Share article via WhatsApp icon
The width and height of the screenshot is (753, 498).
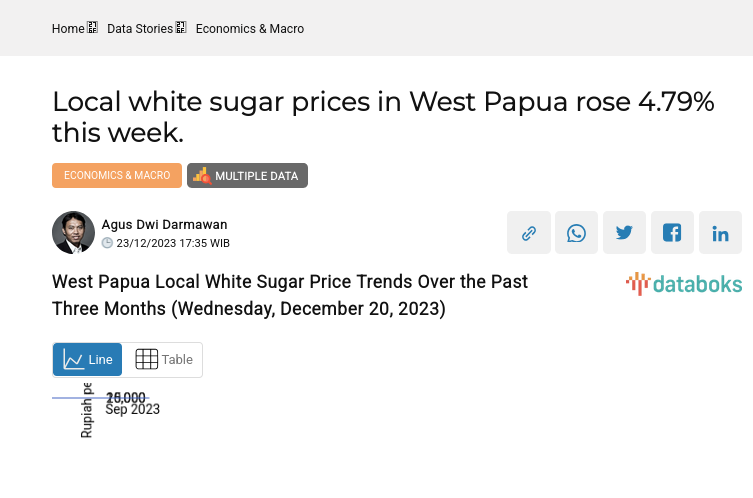pyautogui.click(x=576, y=233)
